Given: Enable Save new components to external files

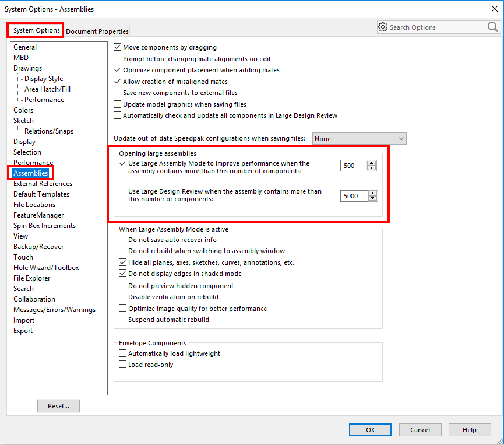Looking at the screenshot, I should pyautogui.click(x=117, y=93).
